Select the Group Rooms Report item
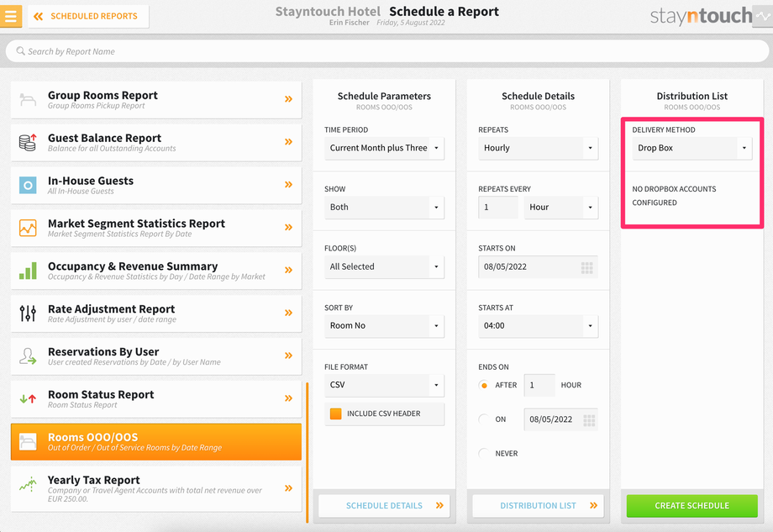773x532 pixels. pyautogui.click(x=155, y=100)
